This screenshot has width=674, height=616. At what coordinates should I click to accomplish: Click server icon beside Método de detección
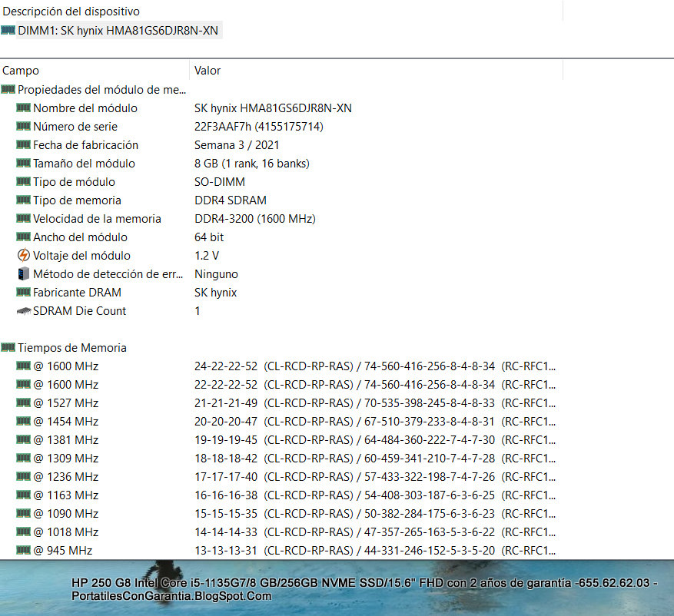[x=24, y=273]
